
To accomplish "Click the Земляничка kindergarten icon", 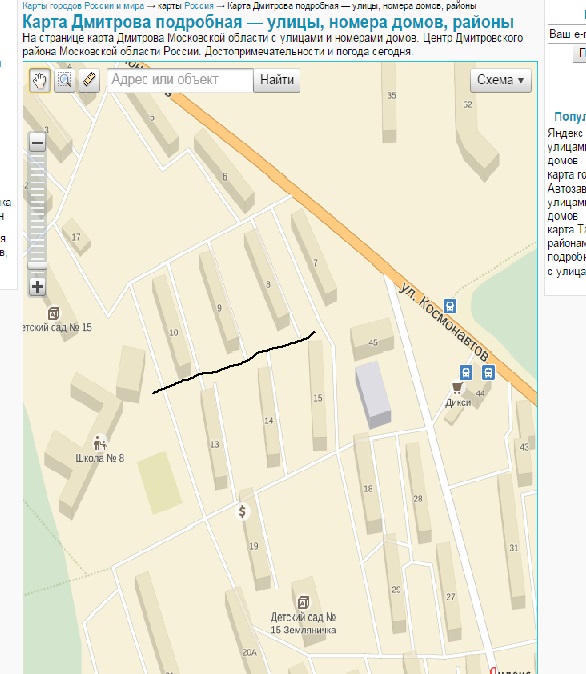I will coord(303,602).
